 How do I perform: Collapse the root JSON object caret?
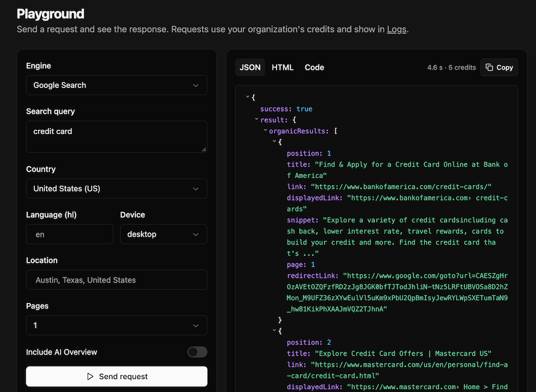click(x=248, y=97)
